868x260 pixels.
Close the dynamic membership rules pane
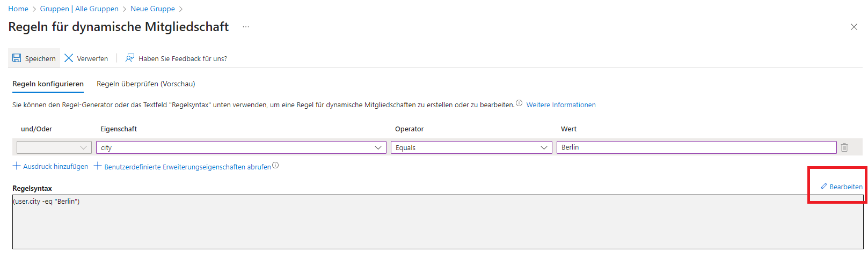[854, 27]
